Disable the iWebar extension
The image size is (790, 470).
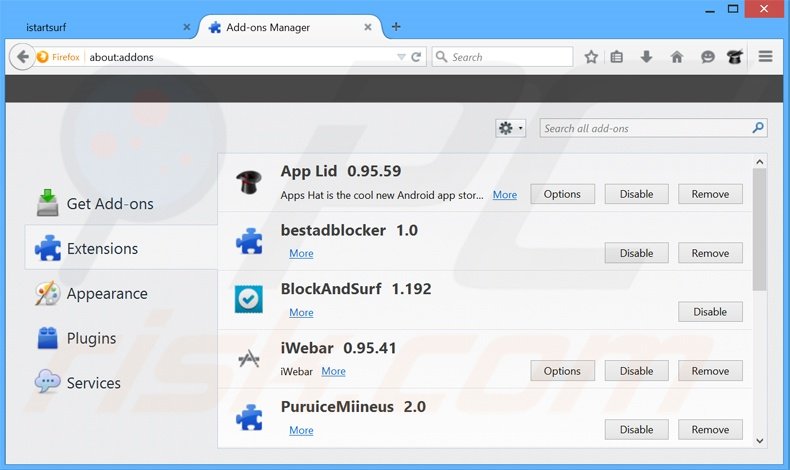pyautogui.click(x=636, y=371)
